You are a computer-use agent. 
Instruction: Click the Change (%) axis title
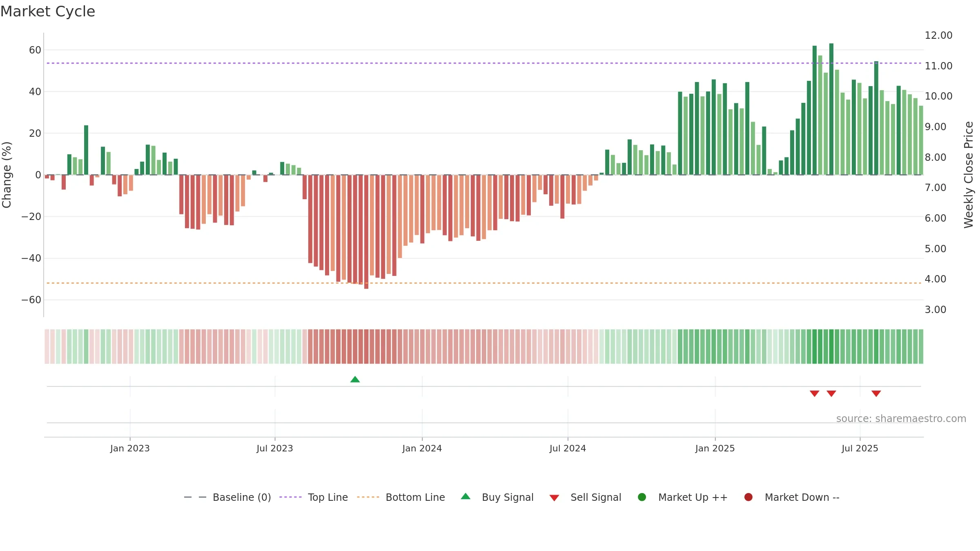(7, 175)
